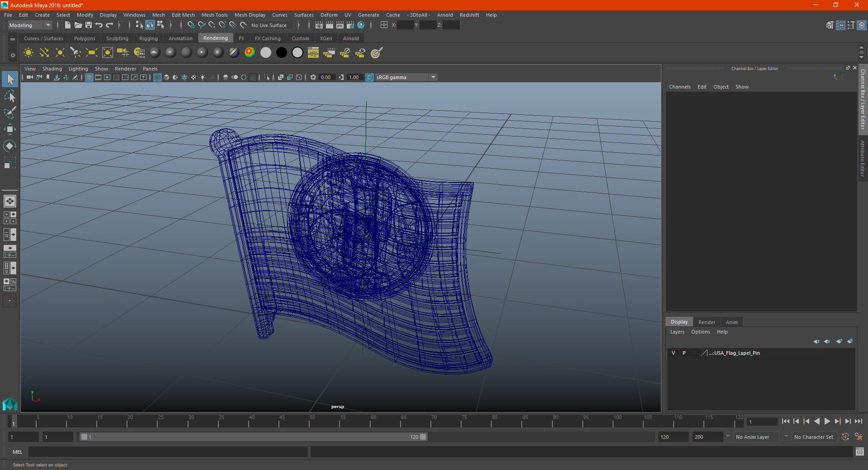
Task: Activate the Move tool
Action: click(10, 129)
